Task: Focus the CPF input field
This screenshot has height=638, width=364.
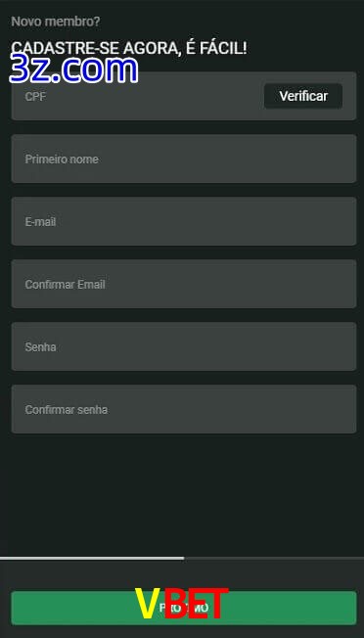Action: pyautogui.click(x=138, y=96)
